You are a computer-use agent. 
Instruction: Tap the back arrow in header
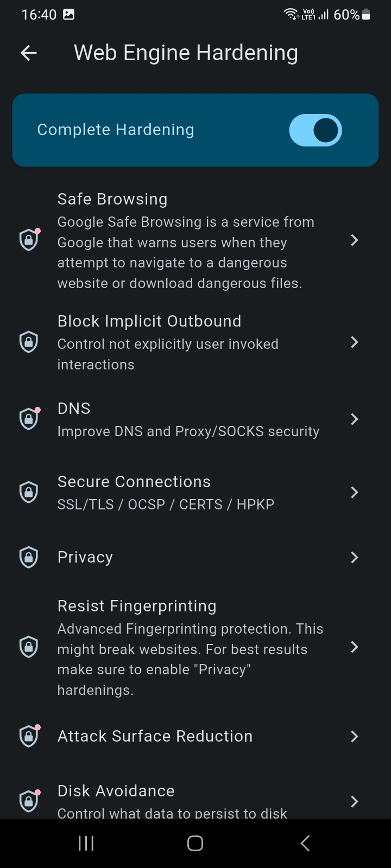pos(29,53)
